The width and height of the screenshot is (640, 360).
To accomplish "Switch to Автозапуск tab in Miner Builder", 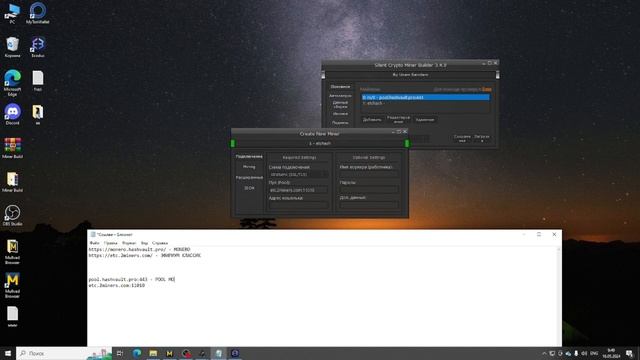I will (x=340, y=96).
